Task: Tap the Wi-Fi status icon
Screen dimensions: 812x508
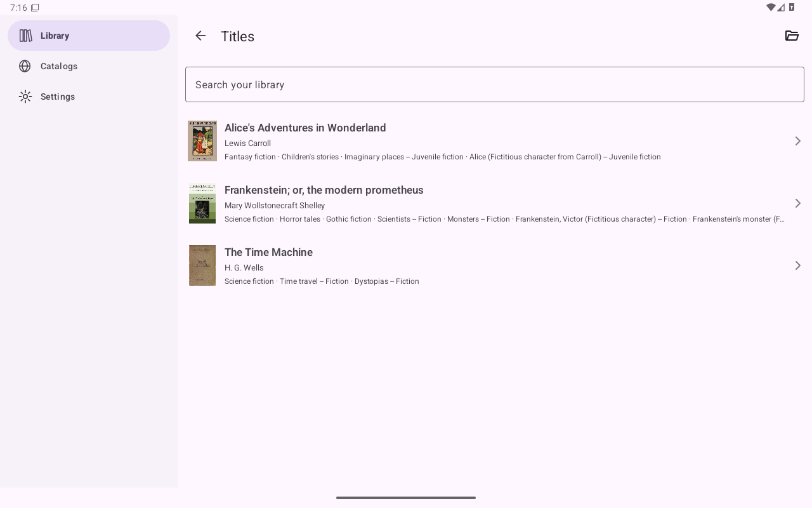Action: click(x=771, y=8)
